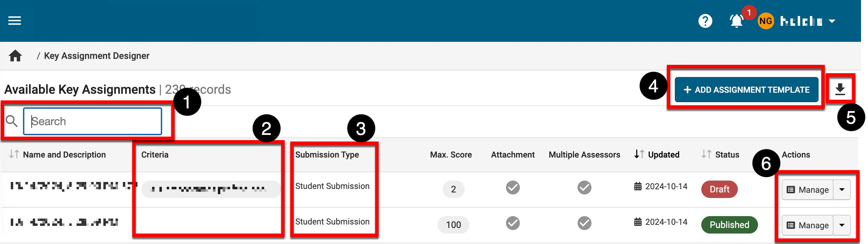
Task: Click Attachment checkmark in Draft row
Action: (513, 188)
